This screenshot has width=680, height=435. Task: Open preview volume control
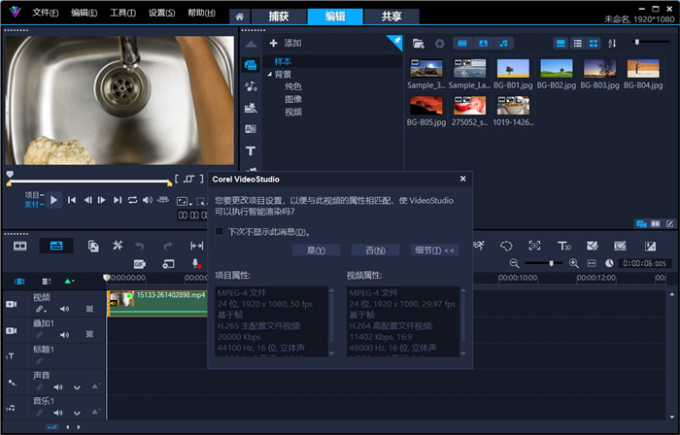click(147, 200)
